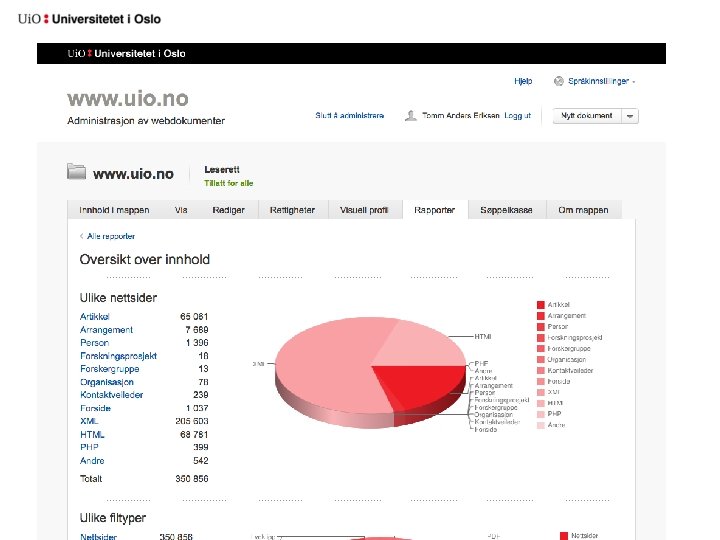
Task: Open the Artikkel report link
Action: 95,317
